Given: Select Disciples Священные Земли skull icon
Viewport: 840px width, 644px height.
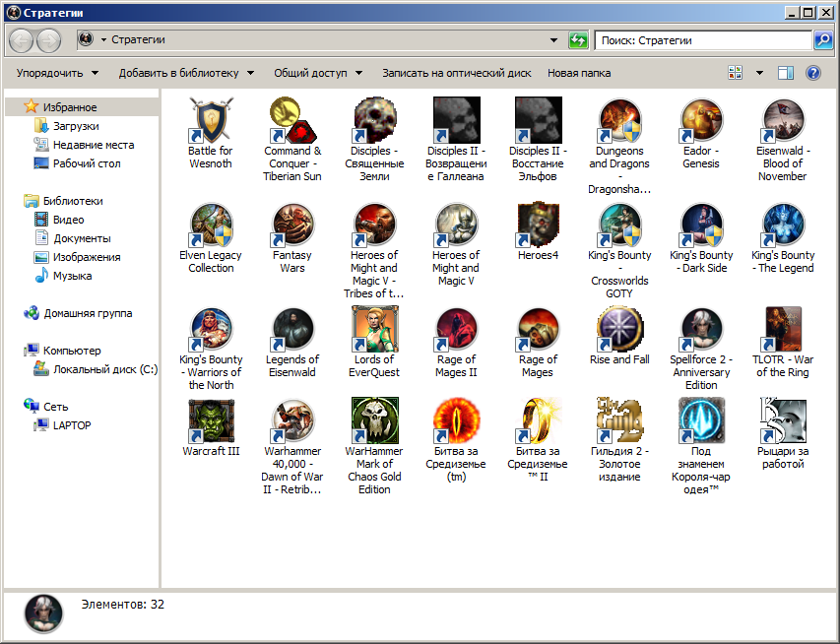Looking at the screenshot, I should (374, 120).
